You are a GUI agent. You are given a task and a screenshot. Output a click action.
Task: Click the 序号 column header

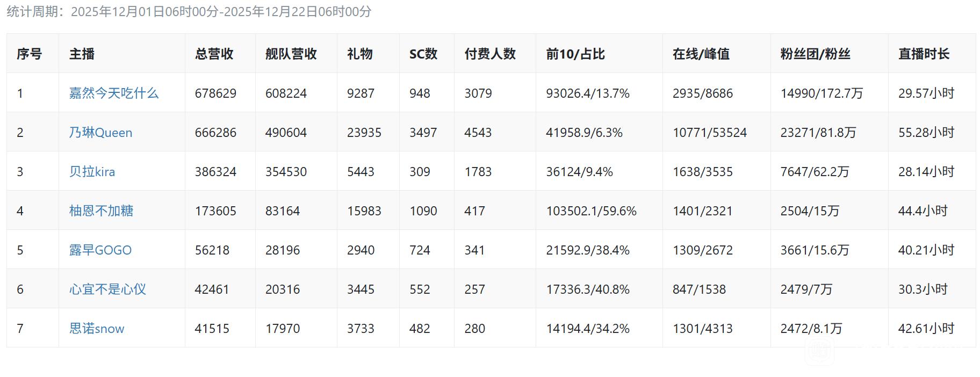coord(29,54)
